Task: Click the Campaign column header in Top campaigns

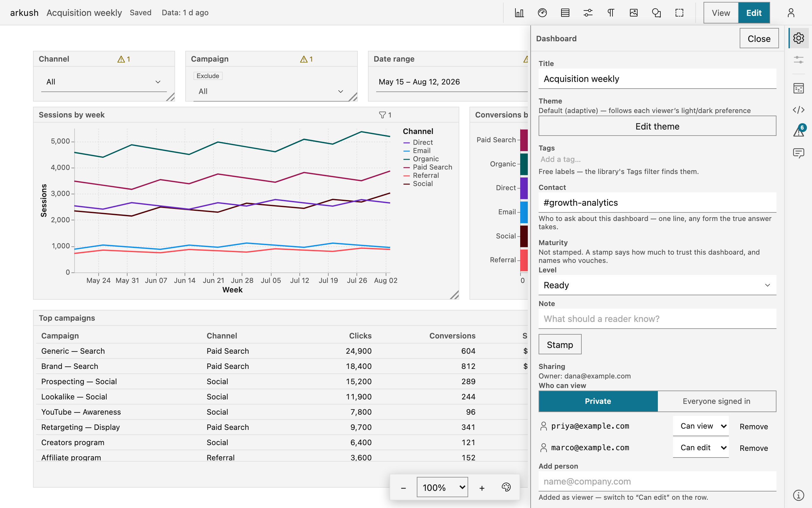Action: coord(60,336)
